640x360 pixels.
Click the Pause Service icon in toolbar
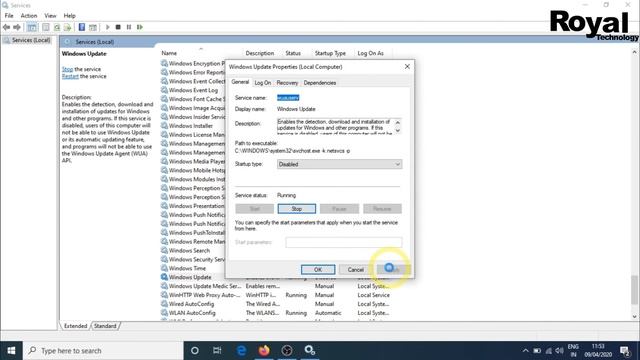tap(129, 27)
